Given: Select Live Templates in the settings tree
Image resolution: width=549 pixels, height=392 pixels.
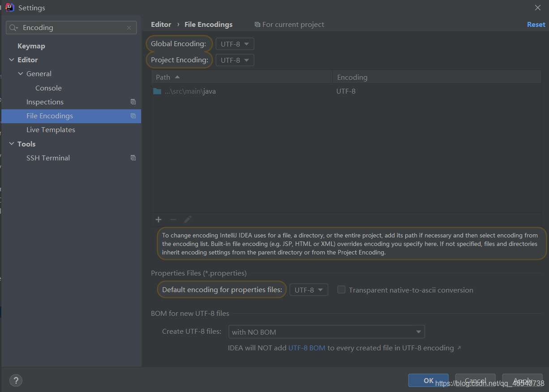Looking at the screenshot, I should pyautogui.click(x=51, y=129).
